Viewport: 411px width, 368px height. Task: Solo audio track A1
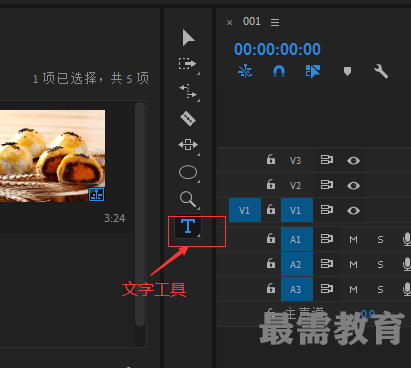(380, 239)
